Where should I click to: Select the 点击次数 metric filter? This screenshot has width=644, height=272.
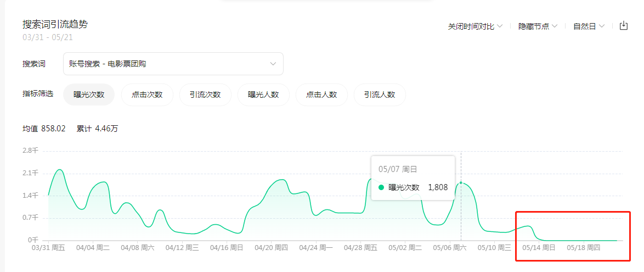pos(147,95)
